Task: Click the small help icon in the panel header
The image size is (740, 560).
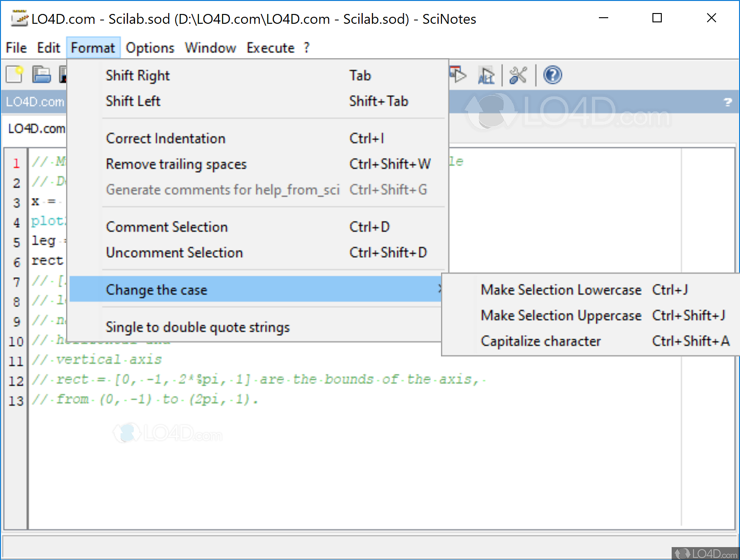Action: [727, 102]
